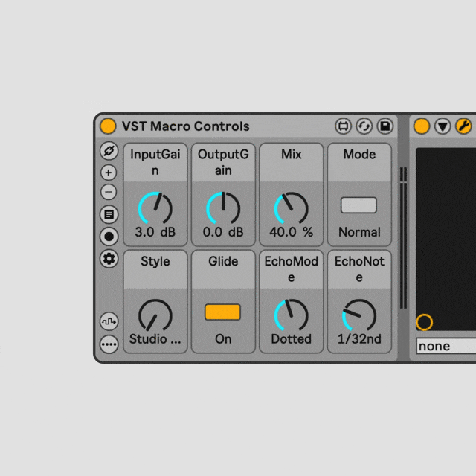
Task: Click the 'Mode' macro label
Action: 359,154
